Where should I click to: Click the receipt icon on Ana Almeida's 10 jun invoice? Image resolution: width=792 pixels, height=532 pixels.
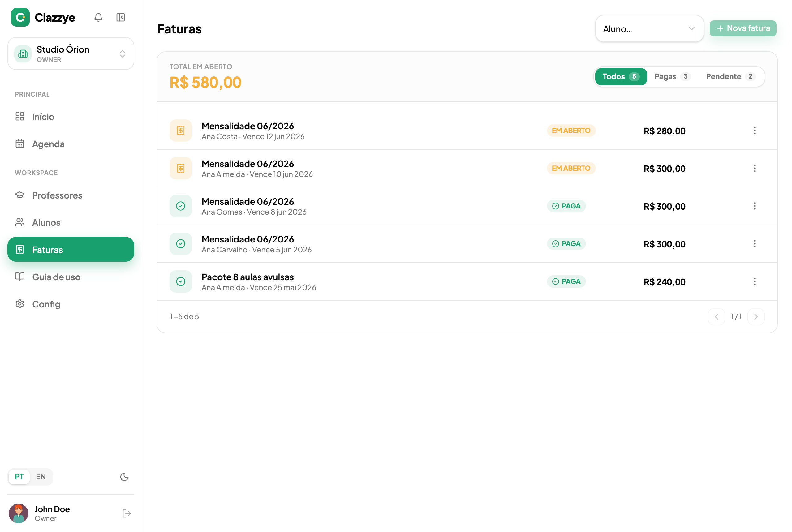click(x=181, y=168)
